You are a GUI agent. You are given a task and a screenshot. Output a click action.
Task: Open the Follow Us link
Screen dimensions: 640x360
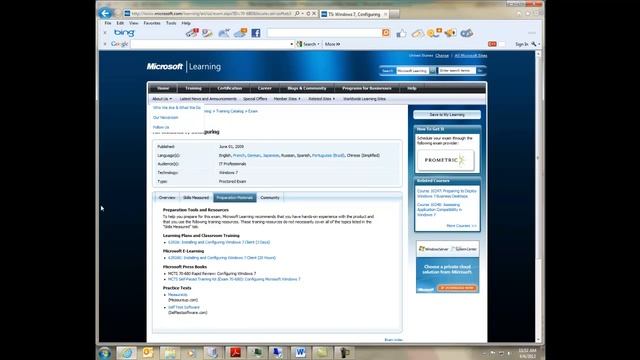click(x=161, y=127)
